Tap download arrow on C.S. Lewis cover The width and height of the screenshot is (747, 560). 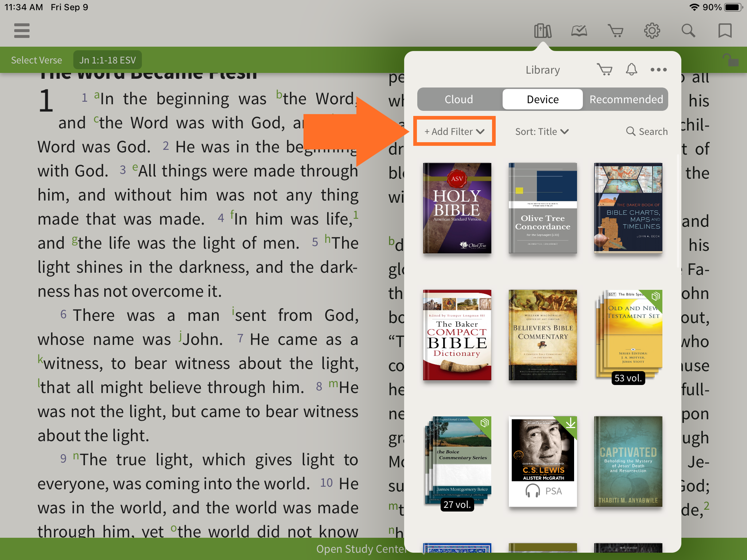coord(570,423)
